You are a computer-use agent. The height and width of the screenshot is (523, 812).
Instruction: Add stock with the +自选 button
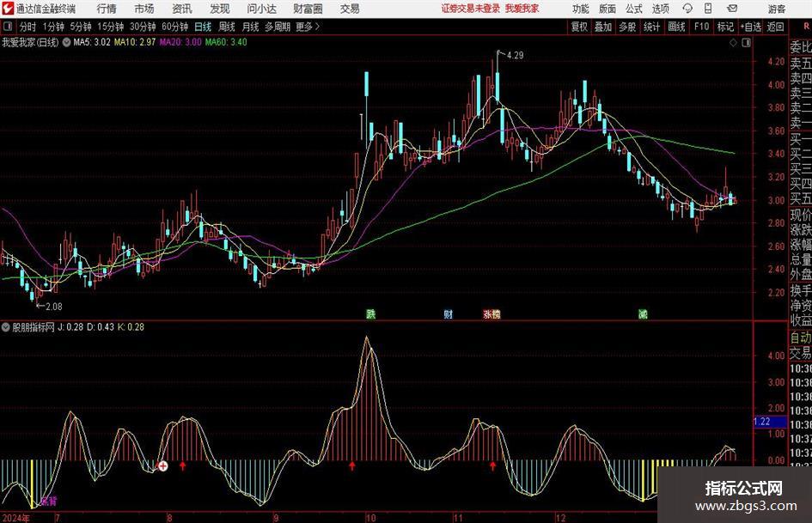751,27
